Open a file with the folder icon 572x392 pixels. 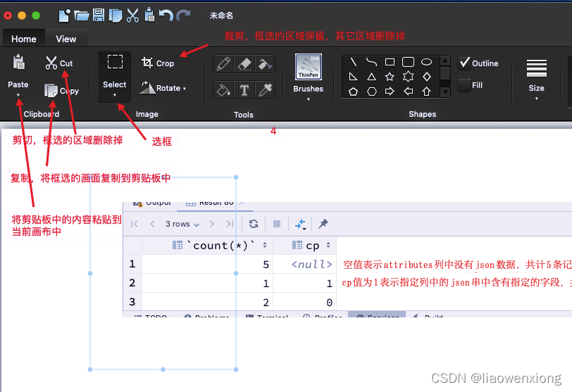point(81,15)
